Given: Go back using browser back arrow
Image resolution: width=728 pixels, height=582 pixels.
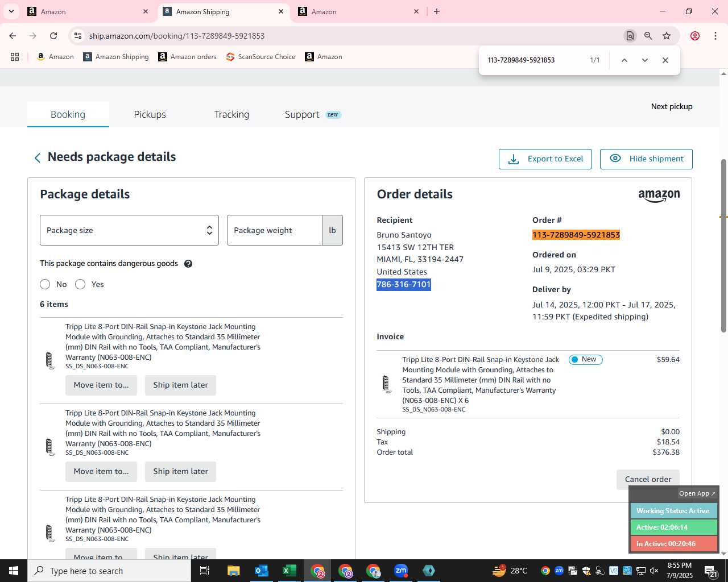Looking at the screenshot, I should tap(13, 36).
